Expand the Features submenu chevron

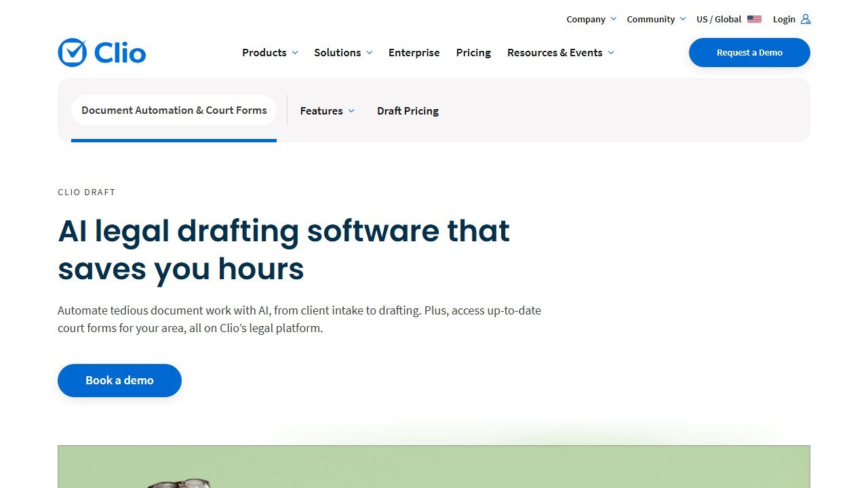tap(351, 111)
